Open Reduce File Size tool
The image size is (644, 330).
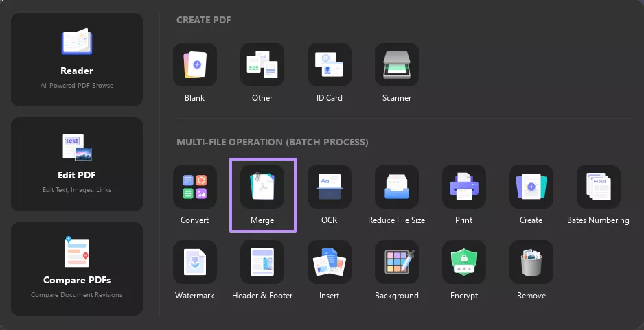point(397,187)
